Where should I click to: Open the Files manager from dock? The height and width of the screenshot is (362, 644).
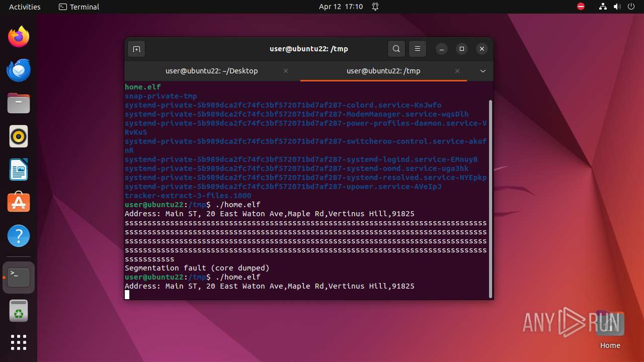point(19,103)
